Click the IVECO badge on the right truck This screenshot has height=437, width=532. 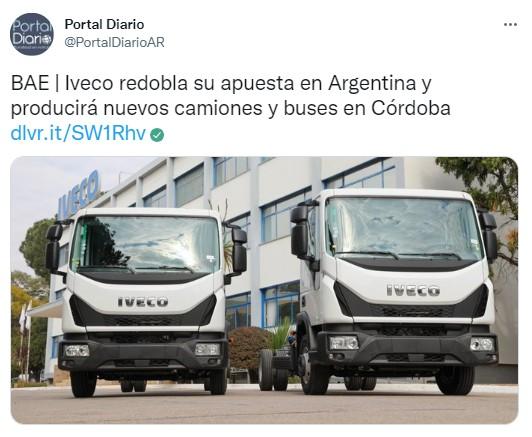[x=413, y=290]
